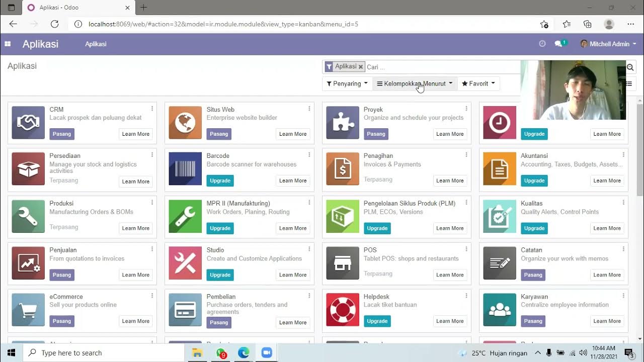This screenshot has height=362, width=644.
Task: Remove the Aplikasi filter tag
Action: point(360,66)
